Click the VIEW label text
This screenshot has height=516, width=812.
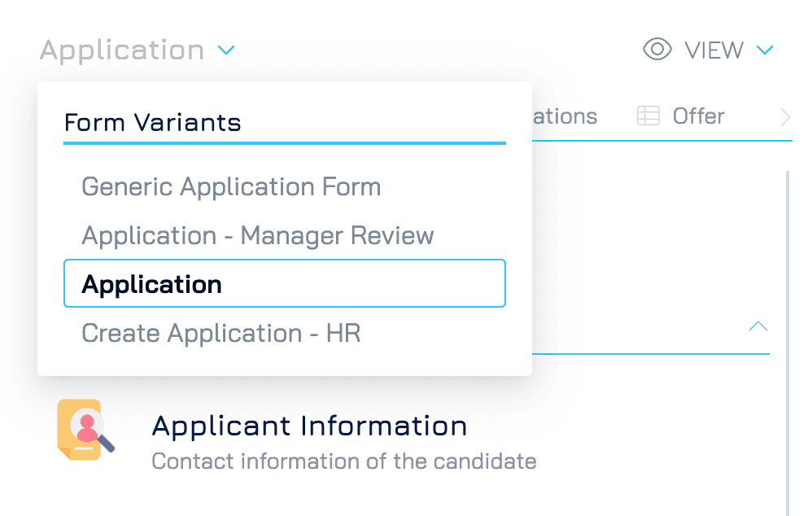coord(714,50)
